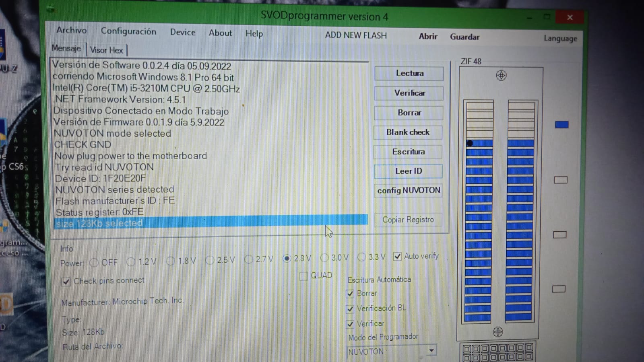Click the Escritura button
Image resolution: width=644 pixels, height=362 pixels.
(x=409, y=152)
